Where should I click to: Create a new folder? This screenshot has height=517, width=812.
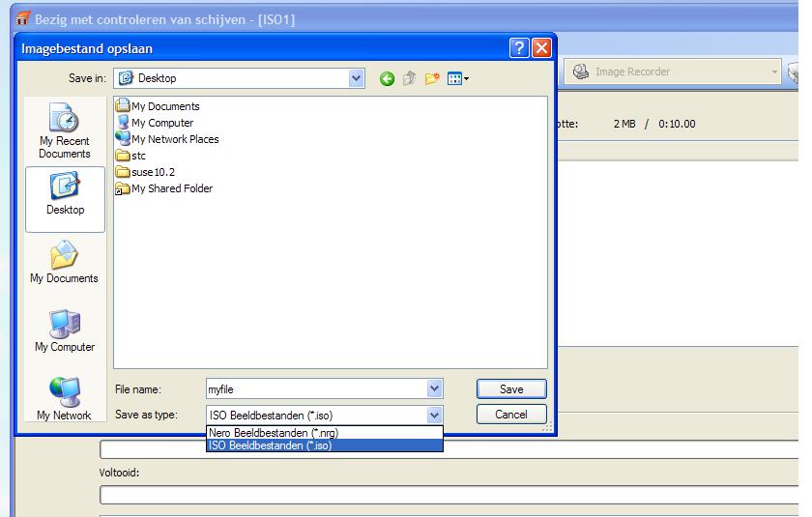(432, 78)
